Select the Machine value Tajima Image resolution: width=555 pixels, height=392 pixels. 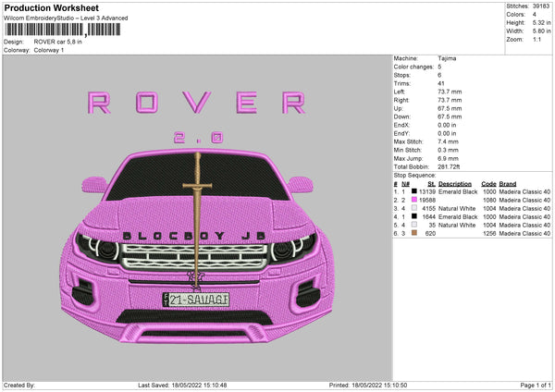coord(447,58)
